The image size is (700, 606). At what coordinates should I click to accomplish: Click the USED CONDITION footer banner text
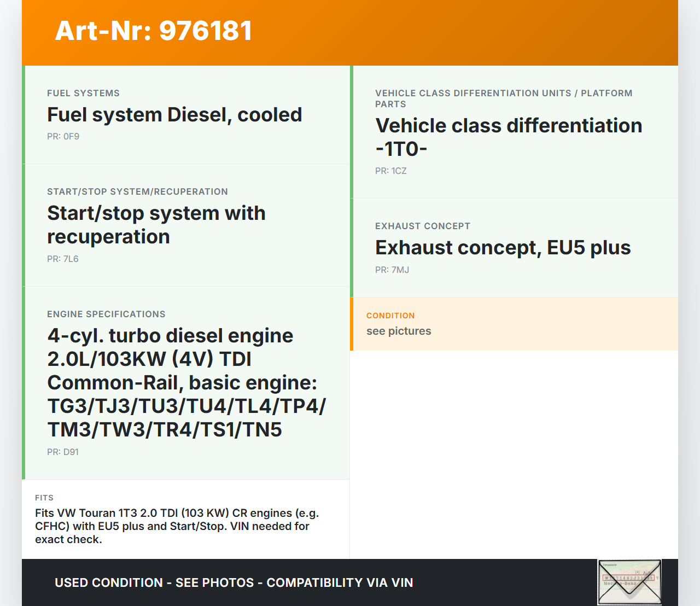[234, 582]
